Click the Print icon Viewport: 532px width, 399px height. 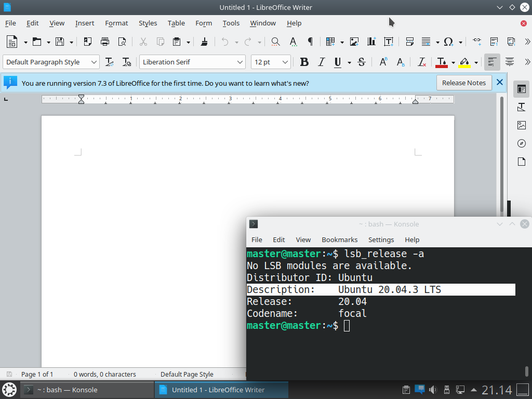click(105, 42)
